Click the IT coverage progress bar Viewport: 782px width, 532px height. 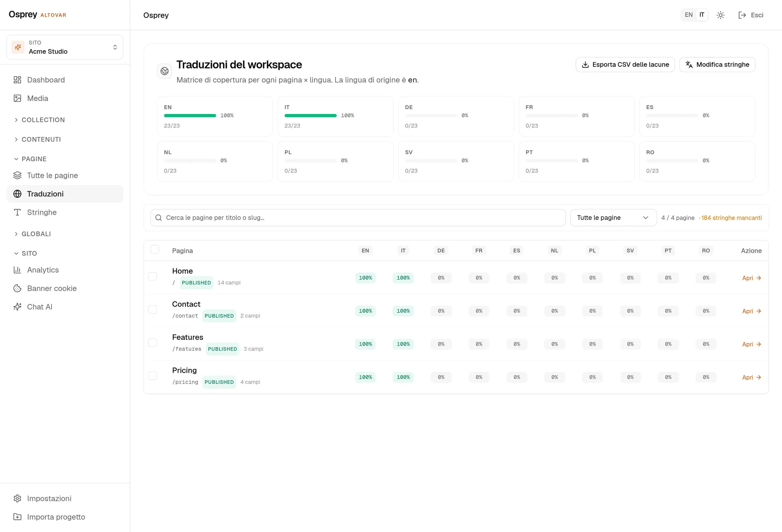click(310, 116)
